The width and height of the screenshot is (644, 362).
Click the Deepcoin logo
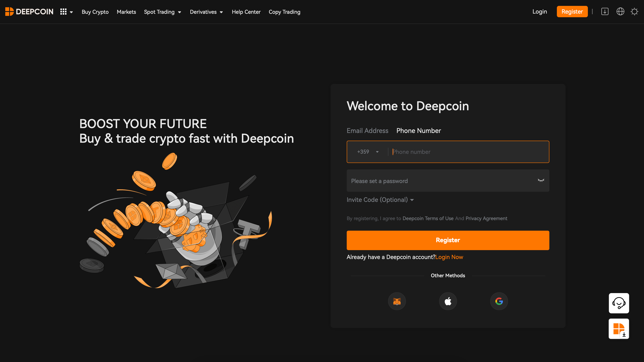29,12
